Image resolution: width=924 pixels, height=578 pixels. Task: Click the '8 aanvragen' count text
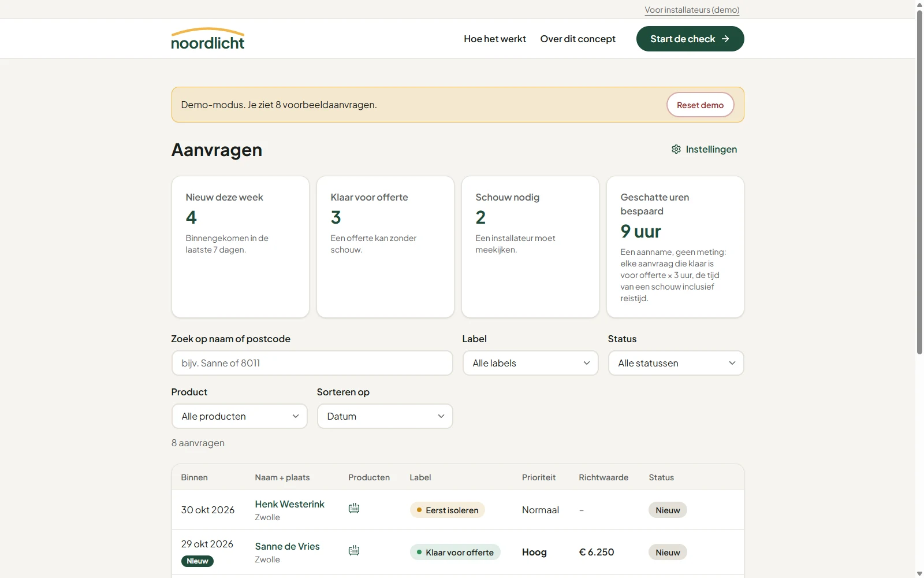(198, 443)
